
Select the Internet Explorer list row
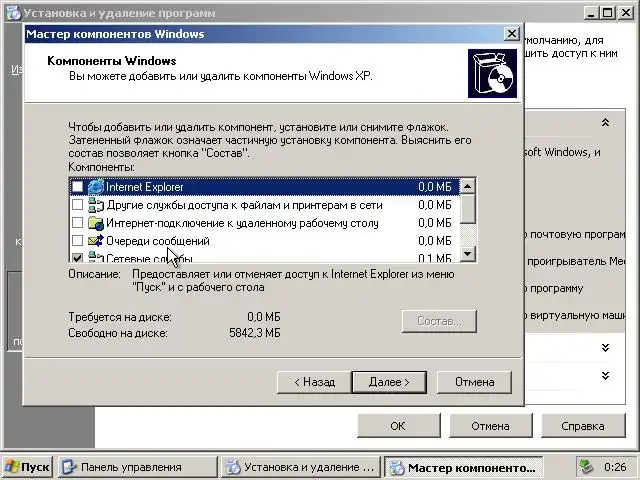(x=265, y=187)
